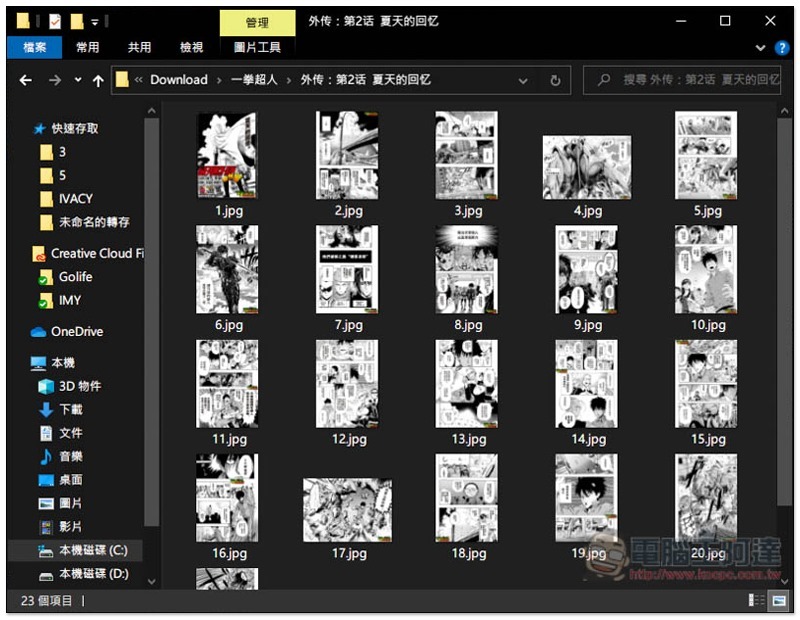Refresh the current folder view
This screenshot has height=620, width=800.
pos(555,80)
